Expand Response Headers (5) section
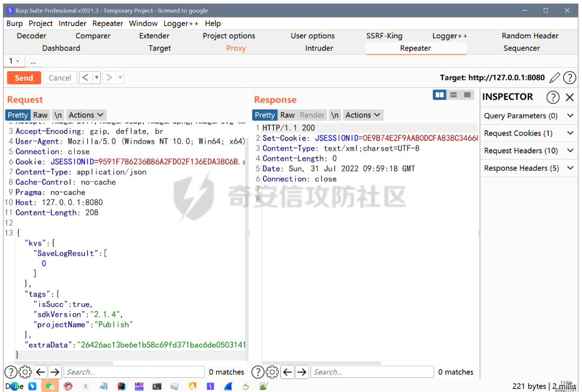 click(529, 168)
